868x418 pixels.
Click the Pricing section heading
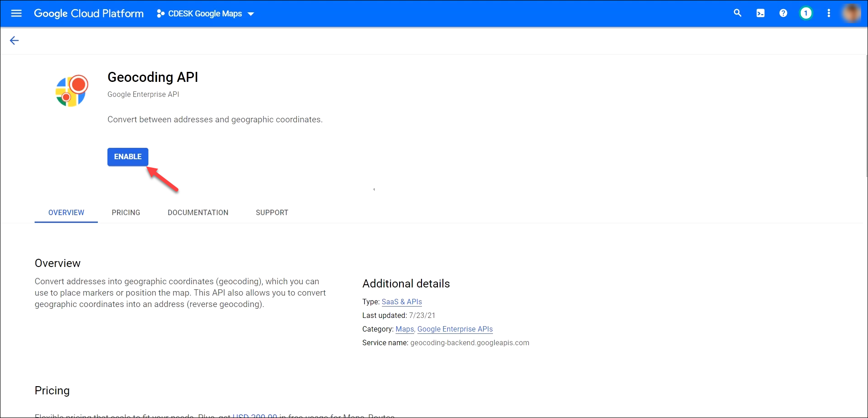pyautogui.click(x=52, y=390)
